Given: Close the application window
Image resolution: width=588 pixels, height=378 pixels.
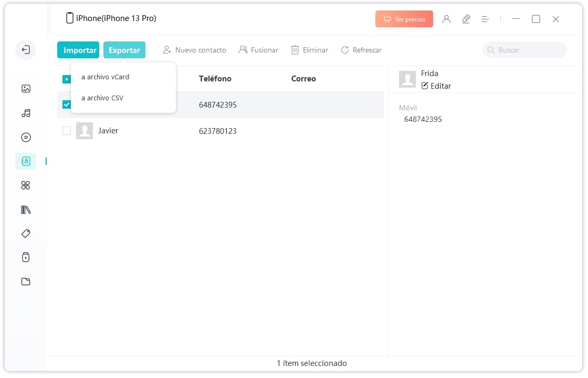Looking at the screenshot, I should click(x=556, y=19).
